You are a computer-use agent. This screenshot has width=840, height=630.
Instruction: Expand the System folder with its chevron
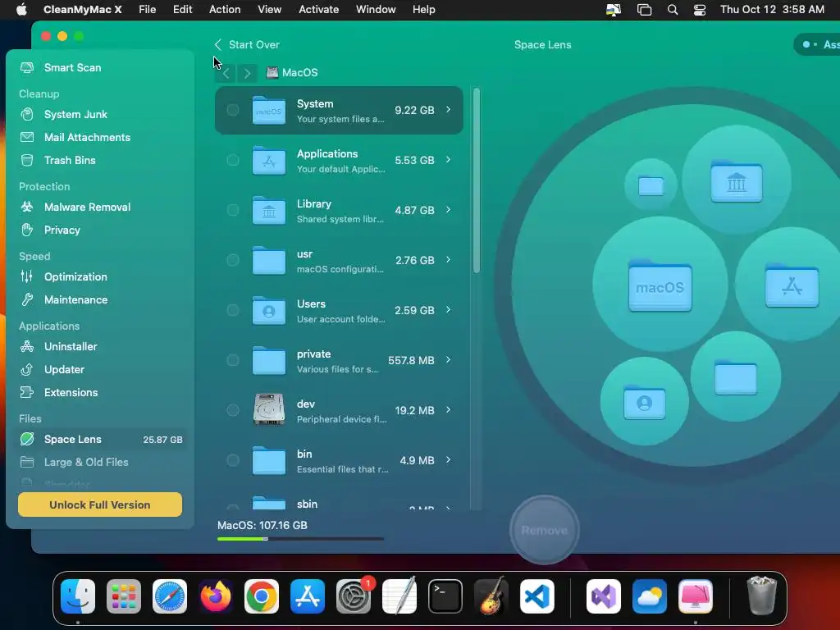(x=449, y=110)
